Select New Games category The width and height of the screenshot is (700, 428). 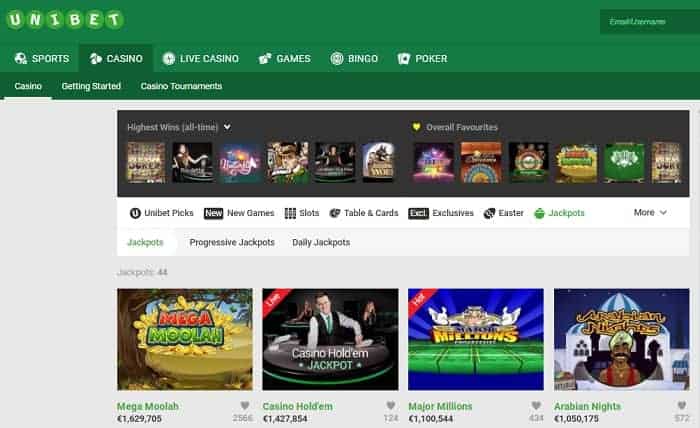(x=239, y=213)
